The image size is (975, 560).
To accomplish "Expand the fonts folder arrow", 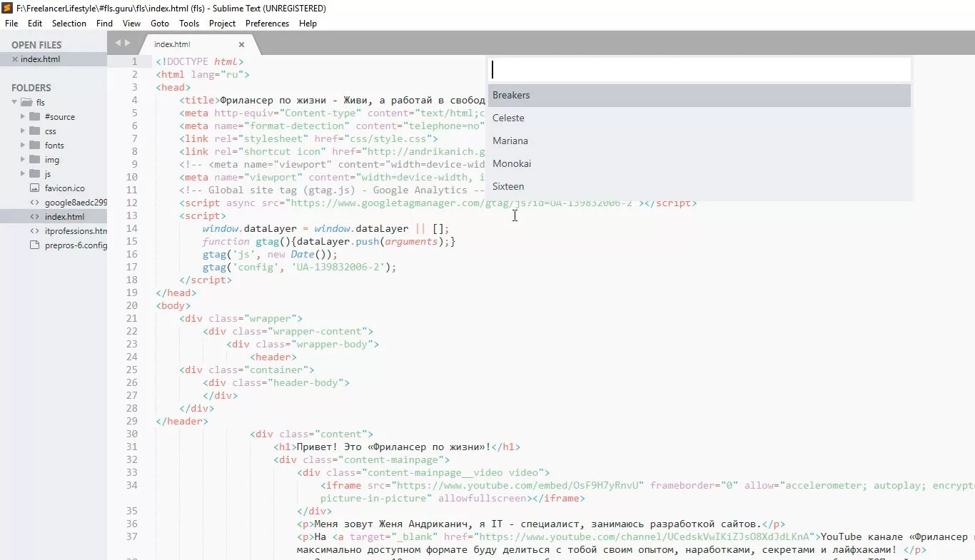I will point(24,145).
